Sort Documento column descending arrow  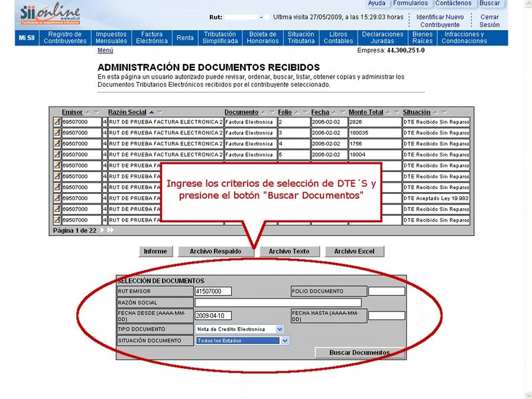coord(272,112)
